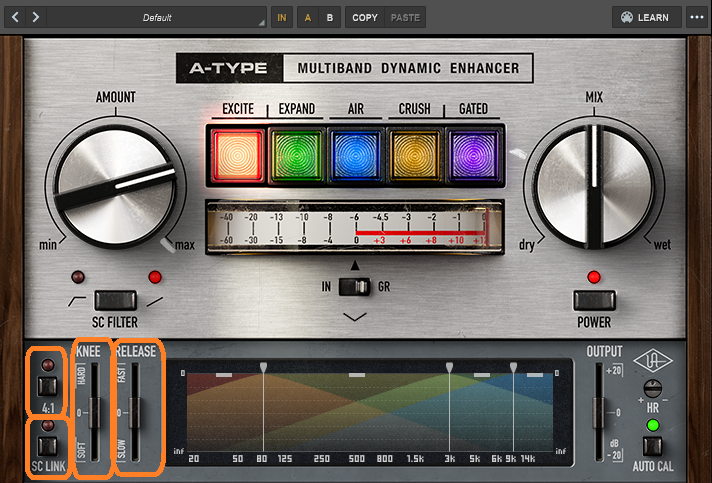Image resolution: width=712 pixels, height=483 pixels.
Task: Select the red EXCITE mode button
Action: (x=238, y=156)
